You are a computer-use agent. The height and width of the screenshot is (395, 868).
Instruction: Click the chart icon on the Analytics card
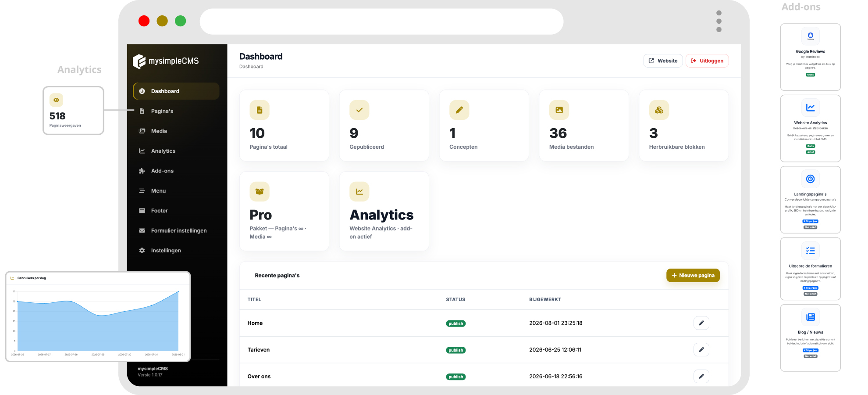(x=359, y=191)
